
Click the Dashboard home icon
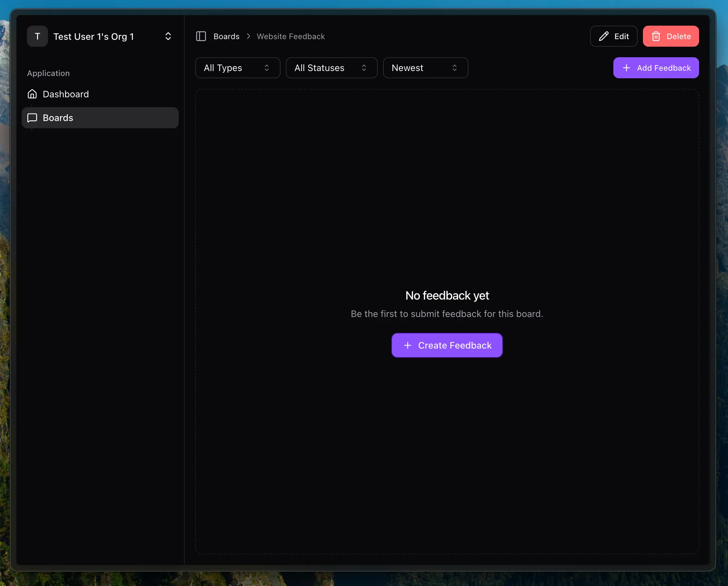click(32, 94)
